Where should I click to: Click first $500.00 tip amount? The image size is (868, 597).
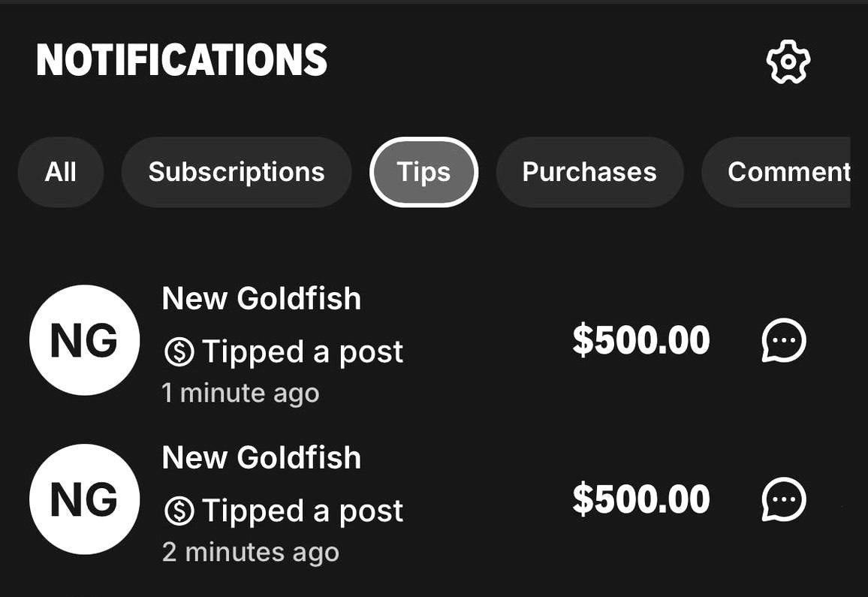(x=640, y=341)
